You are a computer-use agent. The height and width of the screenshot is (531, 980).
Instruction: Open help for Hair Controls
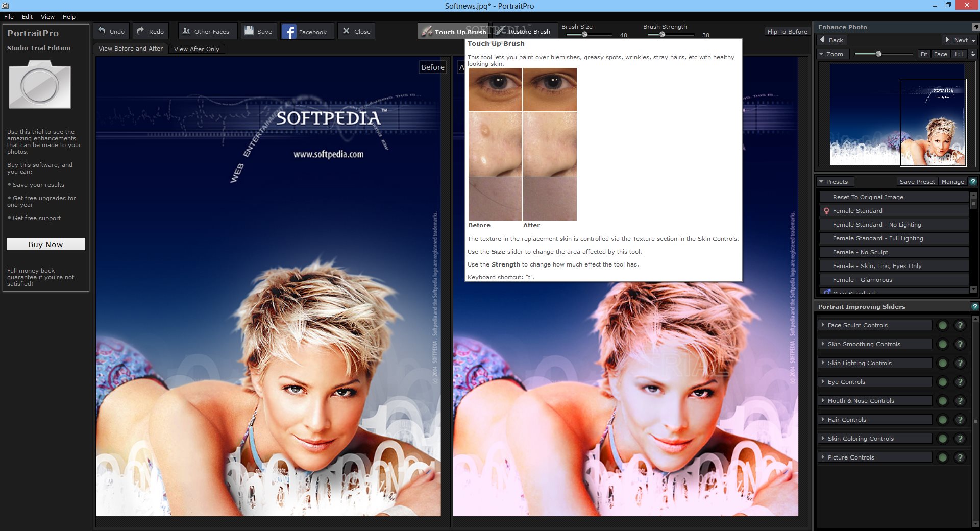[x=960, y=420]
